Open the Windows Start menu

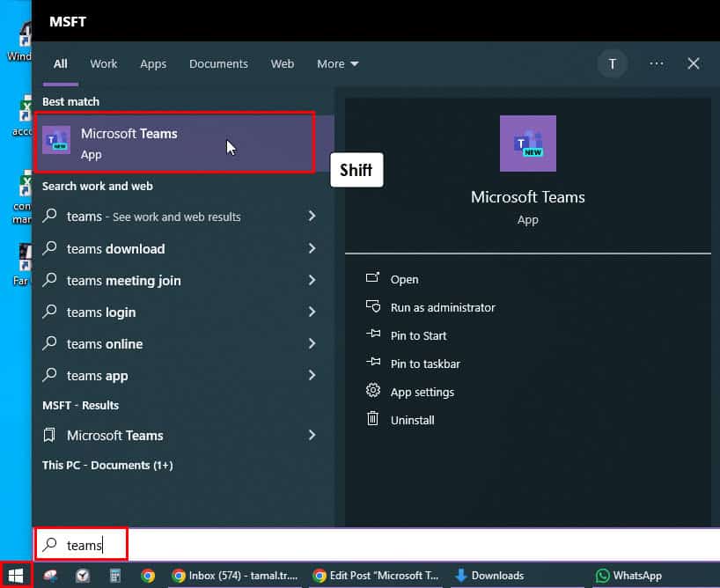(x=16, y=575)
